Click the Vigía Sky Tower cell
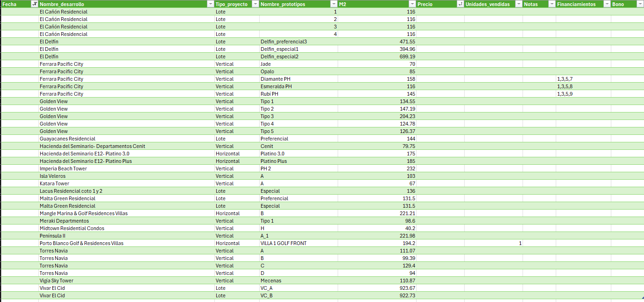Screen dimensions: 644x302 point(57,281)
